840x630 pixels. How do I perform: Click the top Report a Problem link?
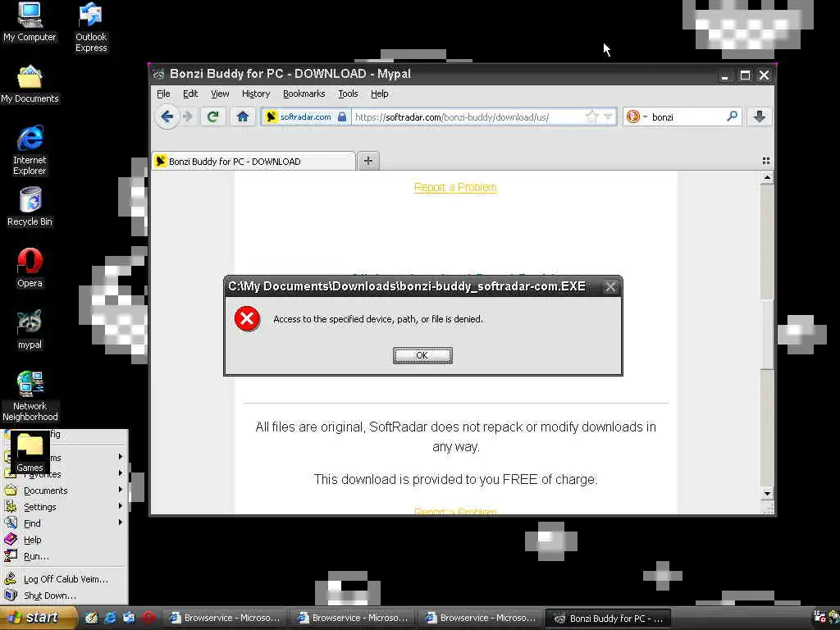coord(455,187)
